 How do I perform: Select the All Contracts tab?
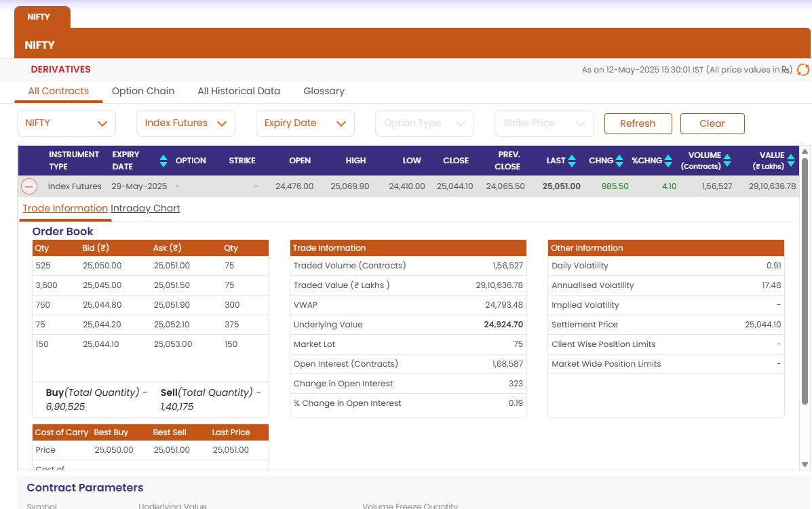tap(58, 91)
